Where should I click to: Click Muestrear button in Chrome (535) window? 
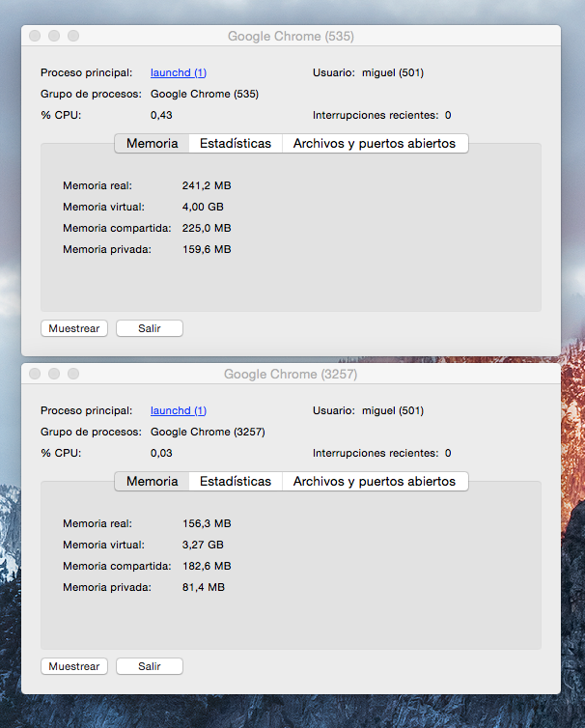pyautogui.click(x=74, y=328)
